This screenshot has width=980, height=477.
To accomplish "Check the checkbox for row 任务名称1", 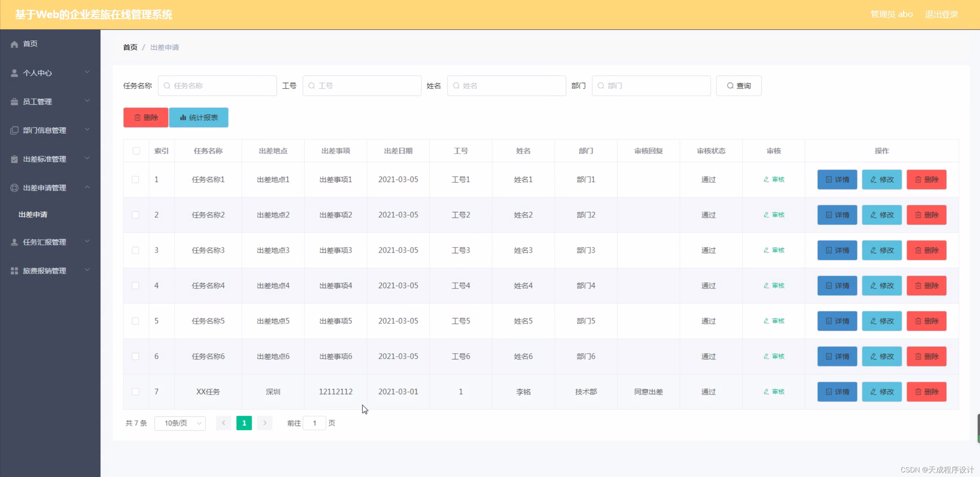I will pos(136,179).
